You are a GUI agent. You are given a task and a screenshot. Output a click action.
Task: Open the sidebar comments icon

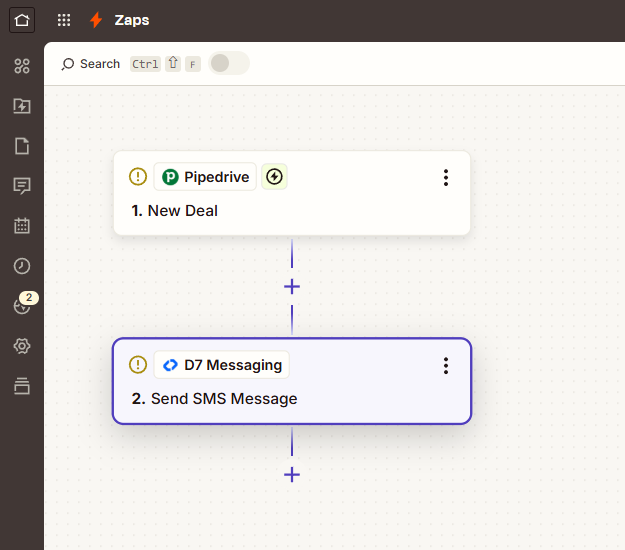(x=22, y=186)
